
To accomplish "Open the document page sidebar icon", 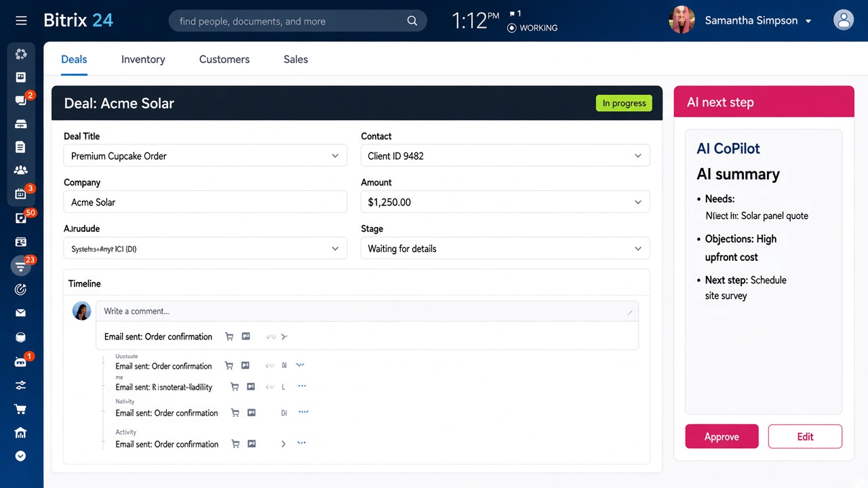I will [x=21, y=147].
